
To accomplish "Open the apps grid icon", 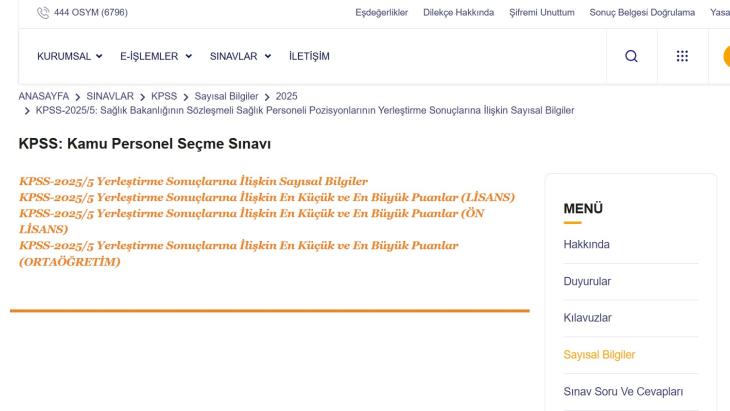I will point(682,56).
